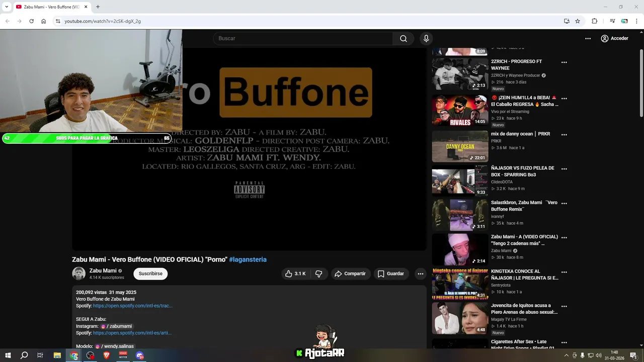Click '4.14 K suscriptores' text
Image resolution: width=644 pixels, height=362 pixels.
(x=107, y=278)
